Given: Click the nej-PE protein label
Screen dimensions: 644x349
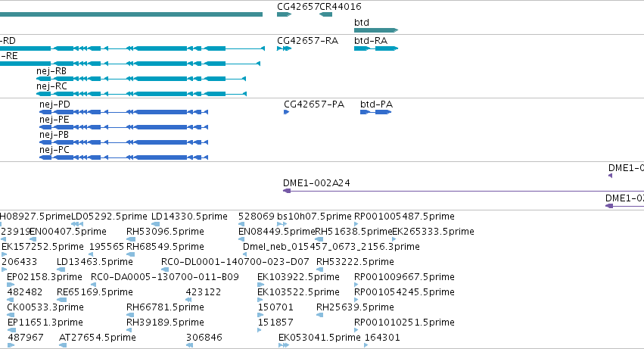Looking at the screenshot, I should click(54, 120).
